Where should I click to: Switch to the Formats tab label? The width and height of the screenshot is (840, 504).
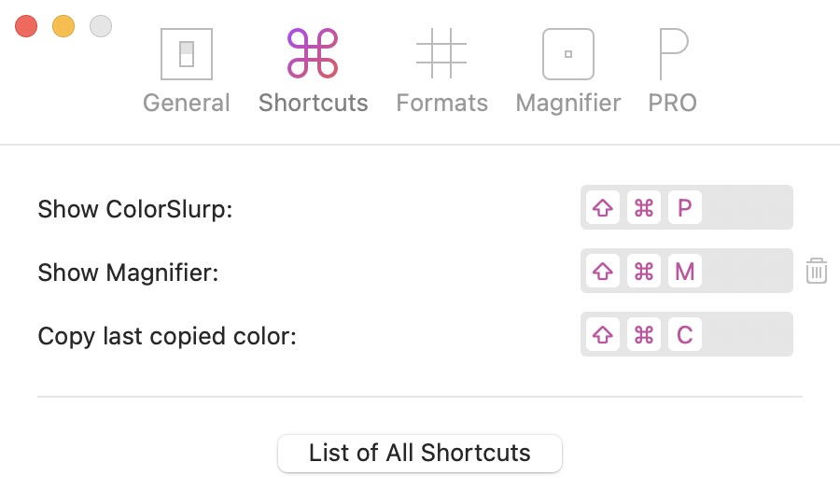441,103
